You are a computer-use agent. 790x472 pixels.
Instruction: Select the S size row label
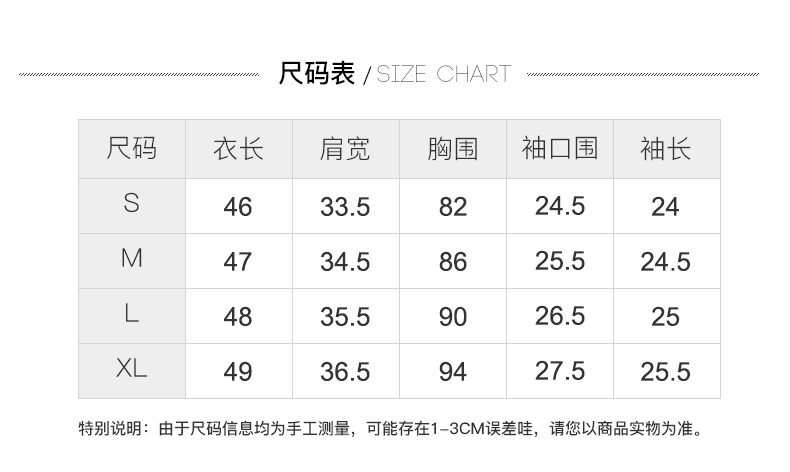(x=132, y=204)
